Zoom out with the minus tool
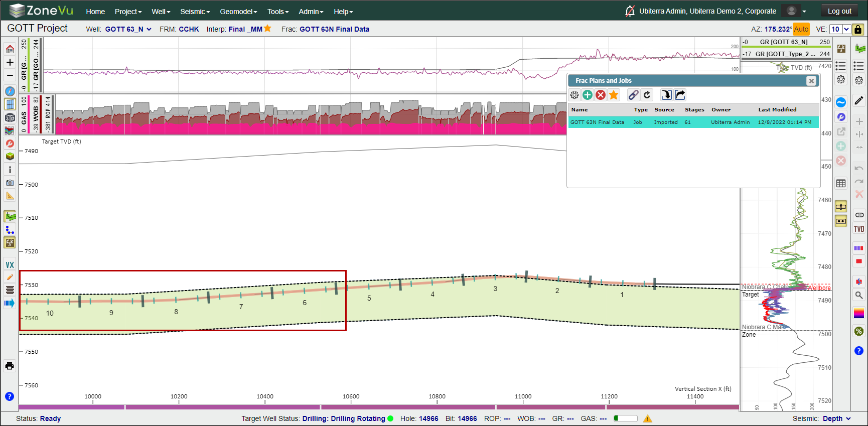This screenshot has height=426, width=868. [x=10, y=75]
